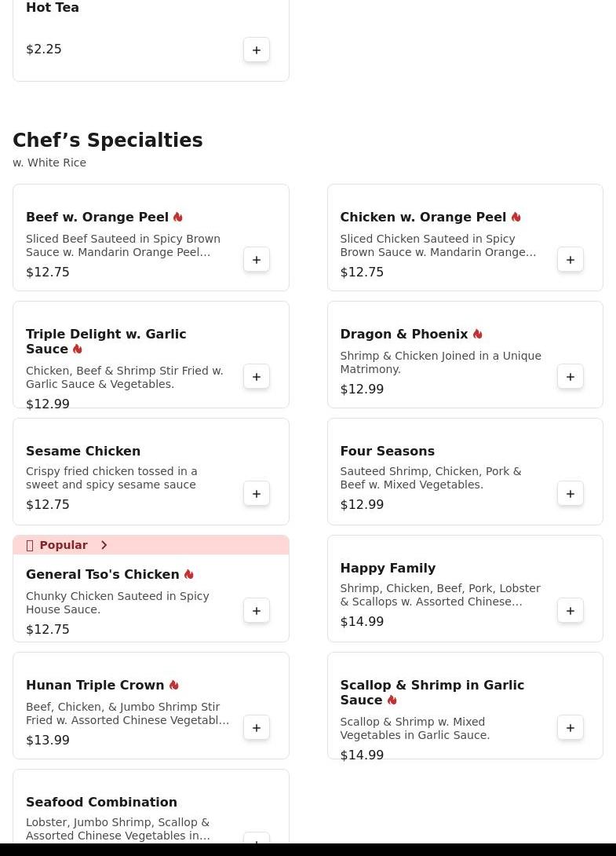Add Dragon & Phoenix to cart

(570, 376)
